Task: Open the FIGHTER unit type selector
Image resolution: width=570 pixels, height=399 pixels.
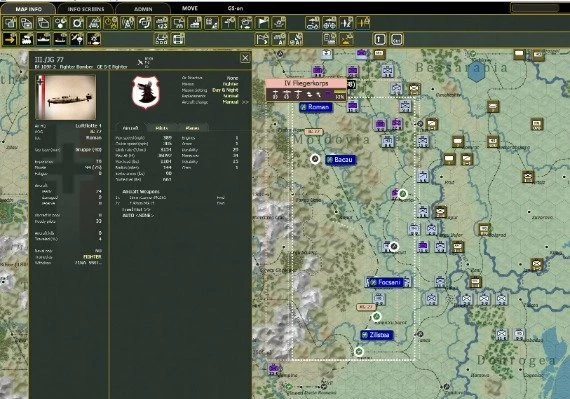Action: 92,257
